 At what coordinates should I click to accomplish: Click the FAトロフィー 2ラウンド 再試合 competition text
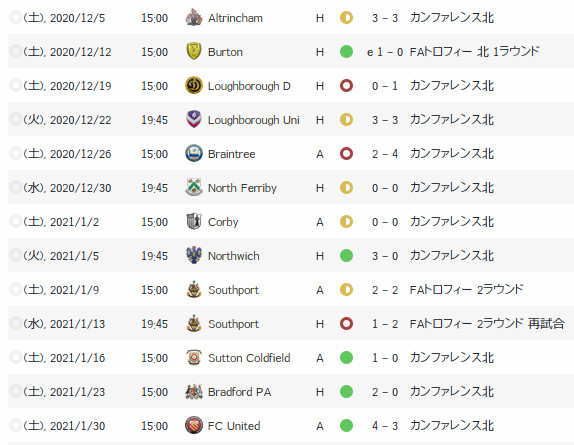(x=487, y=324)
